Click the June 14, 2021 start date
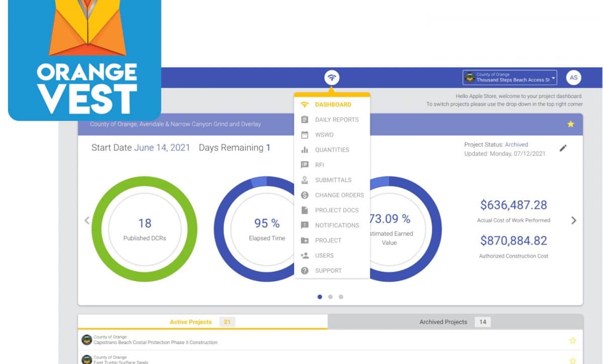The height and width of the screenshot is (364, 603). (162, 148)
